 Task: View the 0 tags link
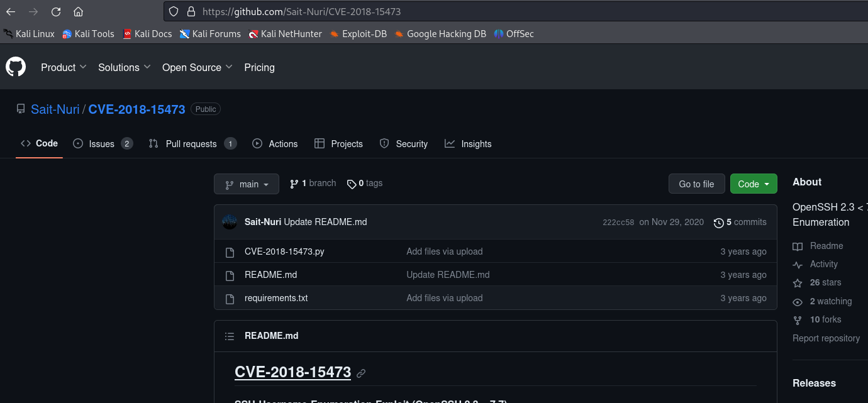365,184
